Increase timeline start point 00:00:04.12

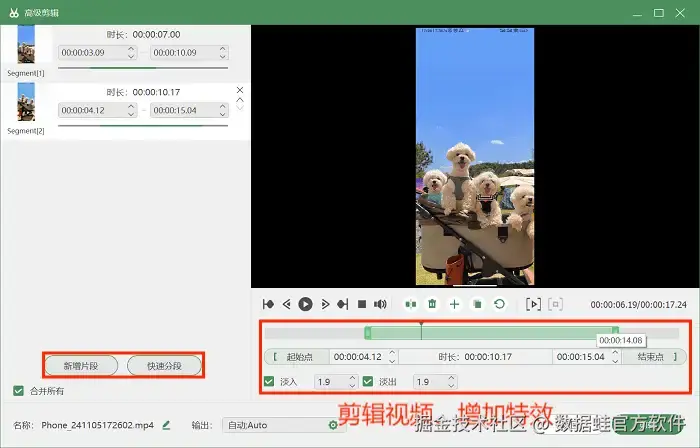pyautogui.click(x=392, y=353)
